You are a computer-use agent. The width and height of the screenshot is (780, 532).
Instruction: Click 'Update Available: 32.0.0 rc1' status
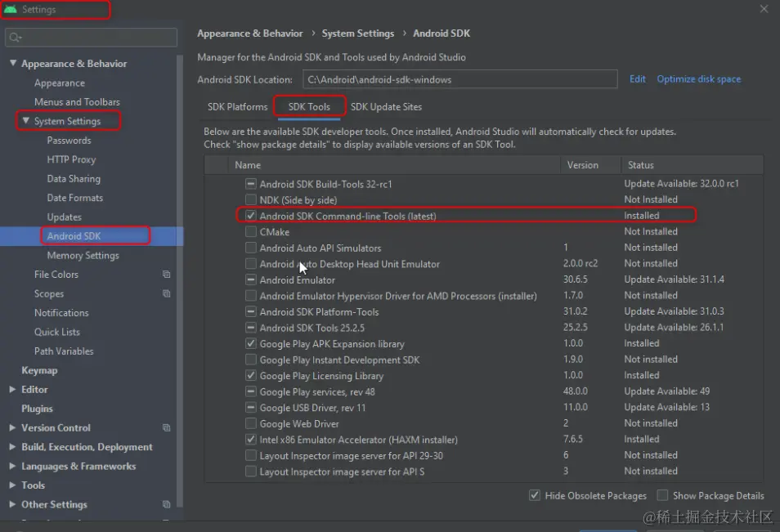pos(681,184)
